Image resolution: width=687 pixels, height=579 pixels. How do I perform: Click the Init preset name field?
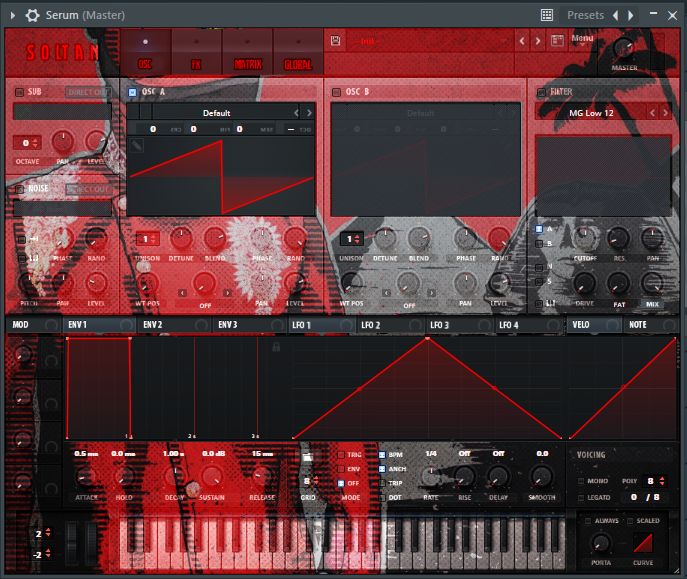(x=429, y=41)
